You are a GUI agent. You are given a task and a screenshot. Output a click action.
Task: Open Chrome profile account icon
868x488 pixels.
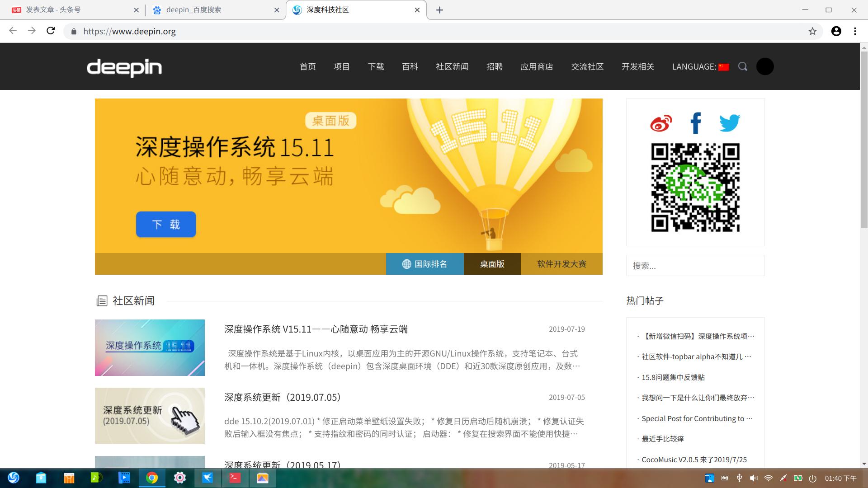pos(836,31)
